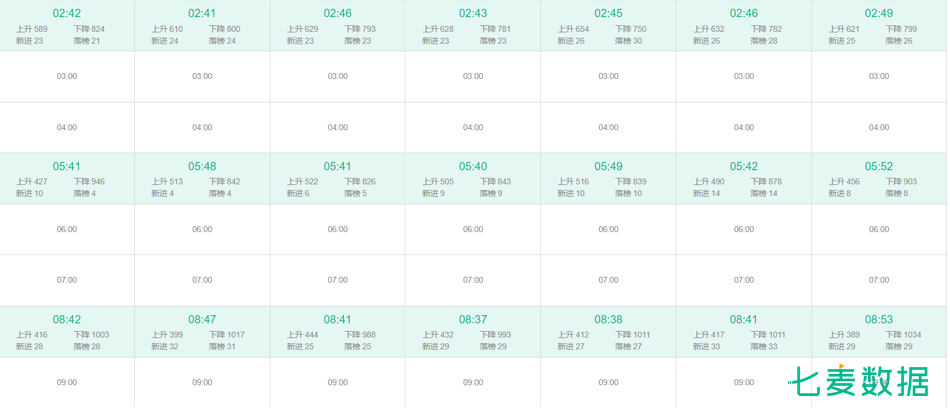Open the 02:42 update time cell

[67, 25]
